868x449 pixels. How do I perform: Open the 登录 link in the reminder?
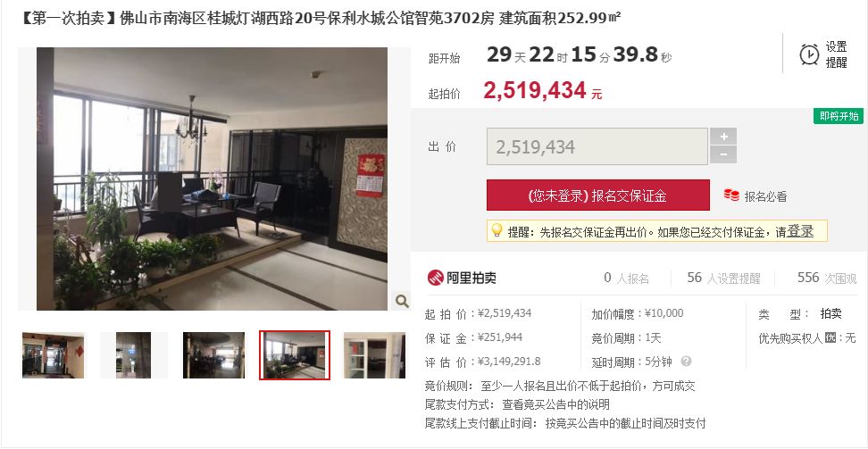(x=800, y=231)
